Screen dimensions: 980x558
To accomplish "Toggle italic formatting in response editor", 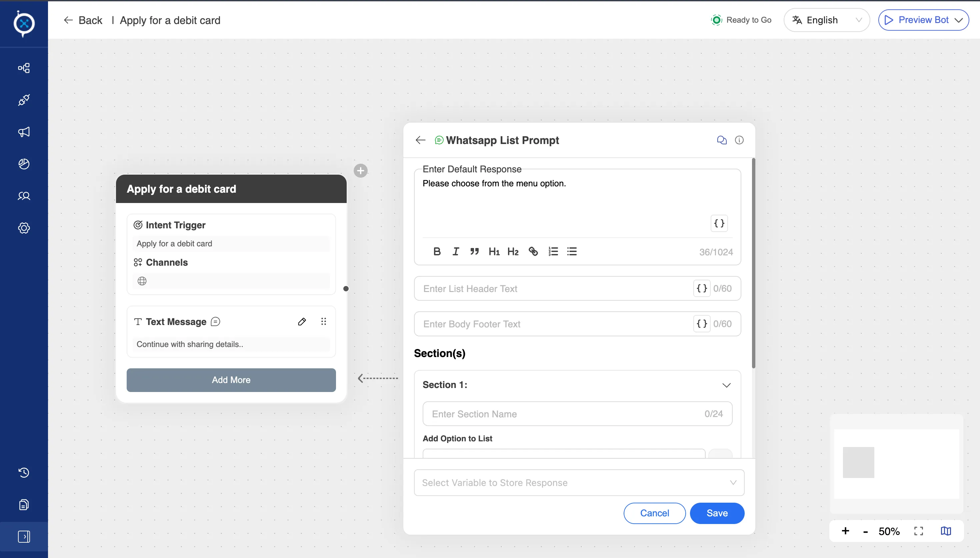I will (x=456, y=251).
